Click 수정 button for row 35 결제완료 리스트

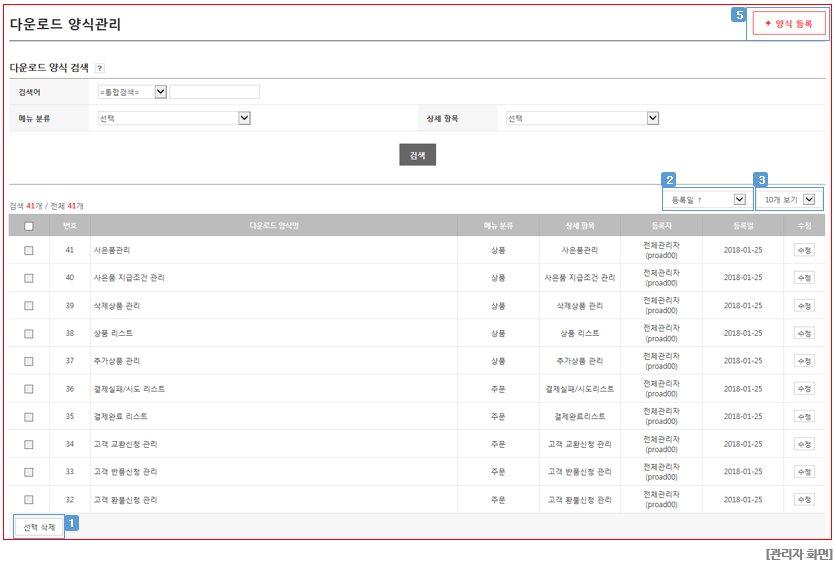tap(805, 417)
